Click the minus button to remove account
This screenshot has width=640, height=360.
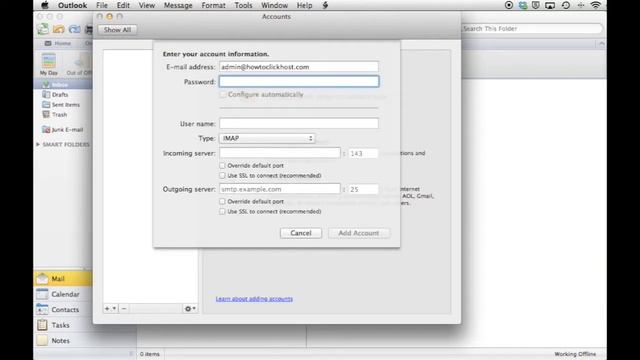coord(124,309)
